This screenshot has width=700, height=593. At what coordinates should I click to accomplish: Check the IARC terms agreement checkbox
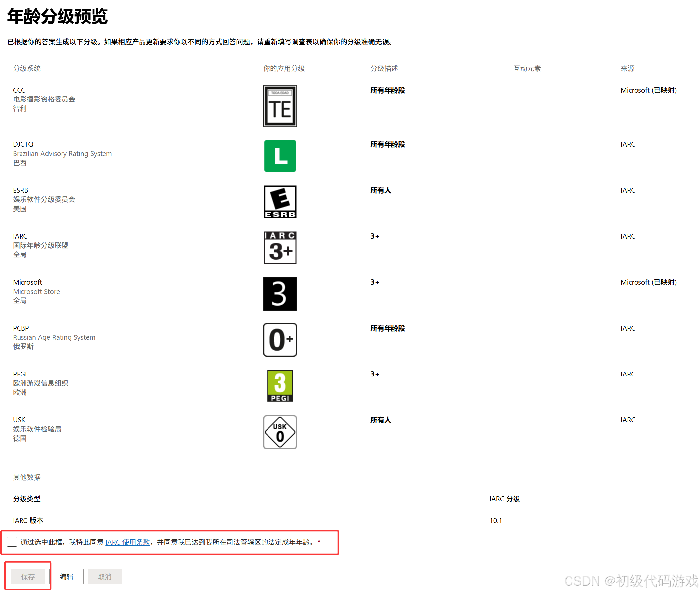12,541
